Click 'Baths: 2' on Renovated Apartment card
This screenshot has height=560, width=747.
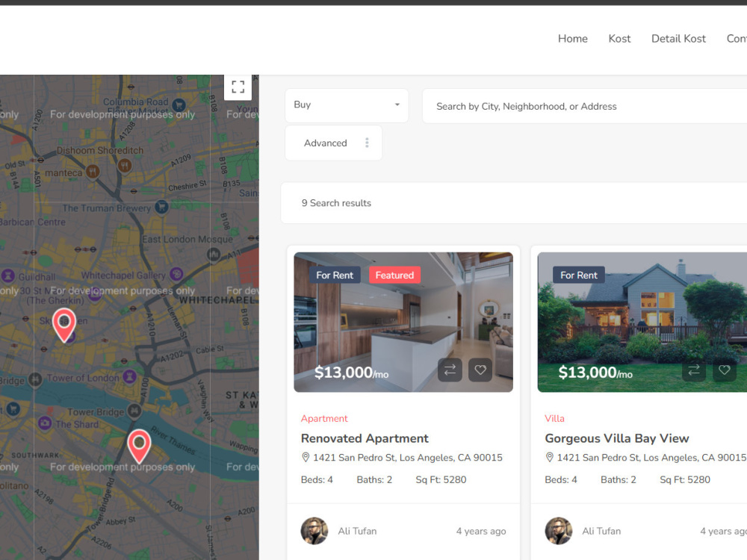[x=374, y=479]
